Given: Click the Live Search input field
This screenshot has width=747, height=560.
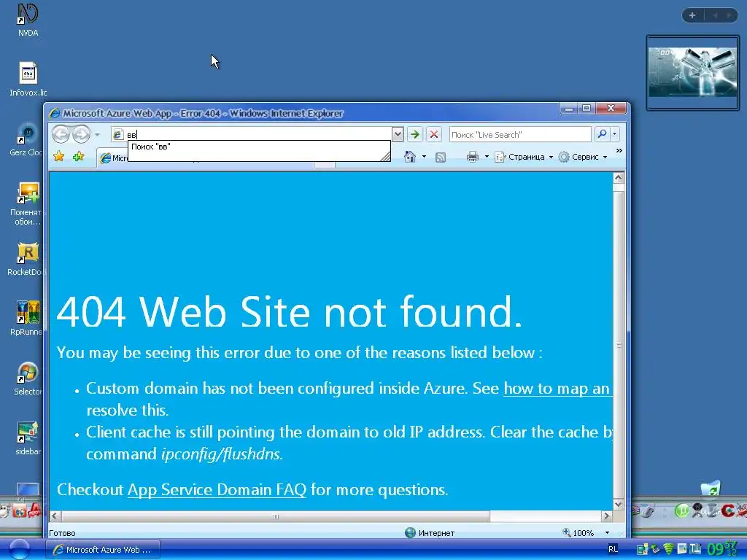Looking at the screenshot, I should (x=520, y=135).
